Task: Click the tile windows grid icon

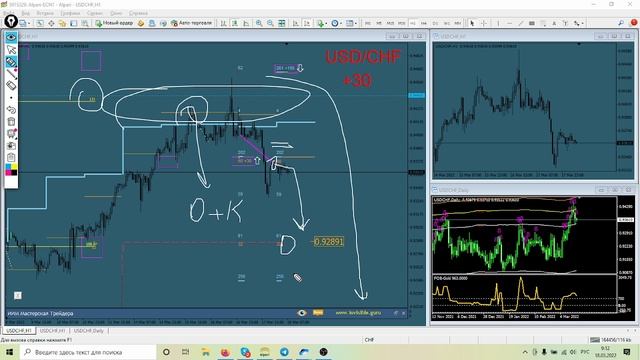Action: coord(282,24)
